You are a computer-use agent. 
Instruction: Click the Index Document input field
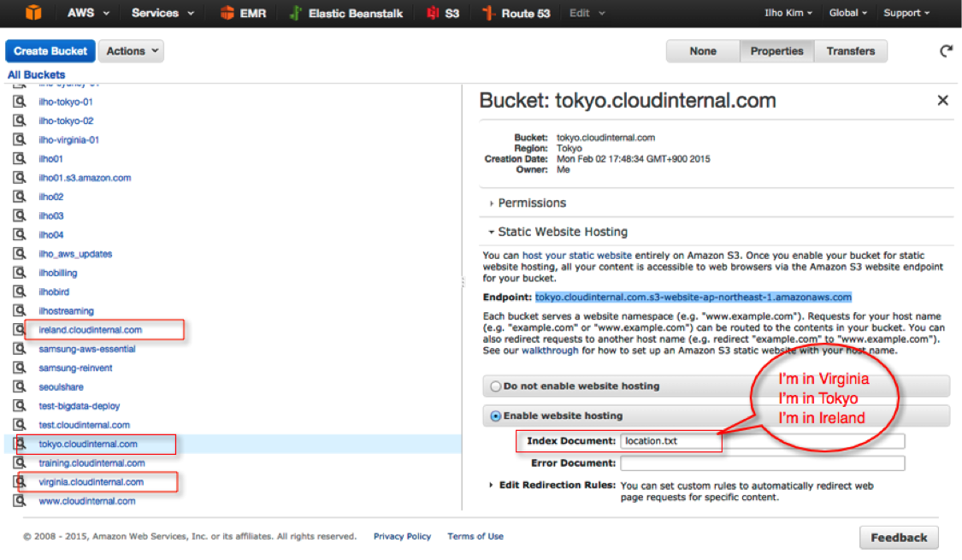[x=763, y=441]
